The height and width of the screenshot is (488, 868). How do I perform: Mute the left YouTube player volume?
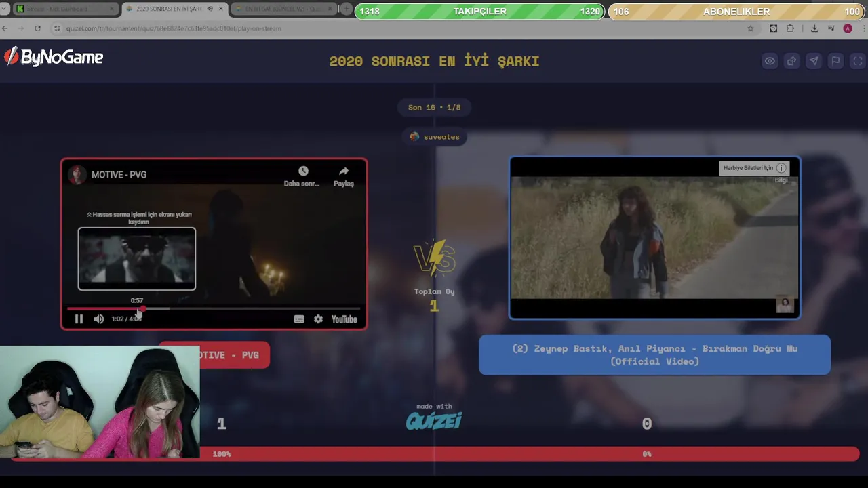click(99, 319)
